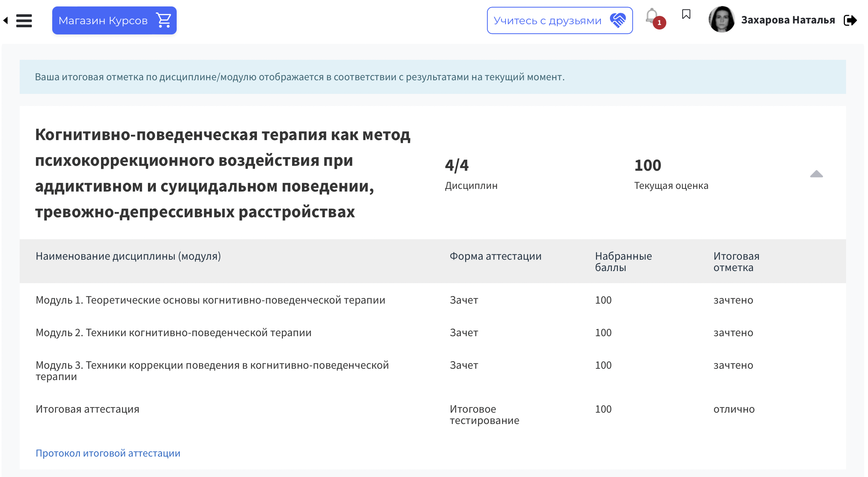
Task: Collapse the course disciplines section
Action: 816,174
